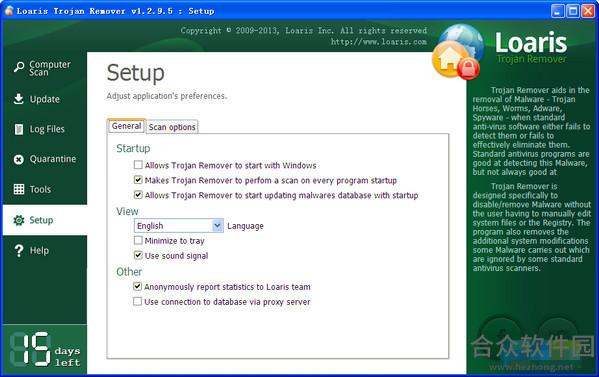
Task: Open the Computer Scan section
Action: (45, 68)
